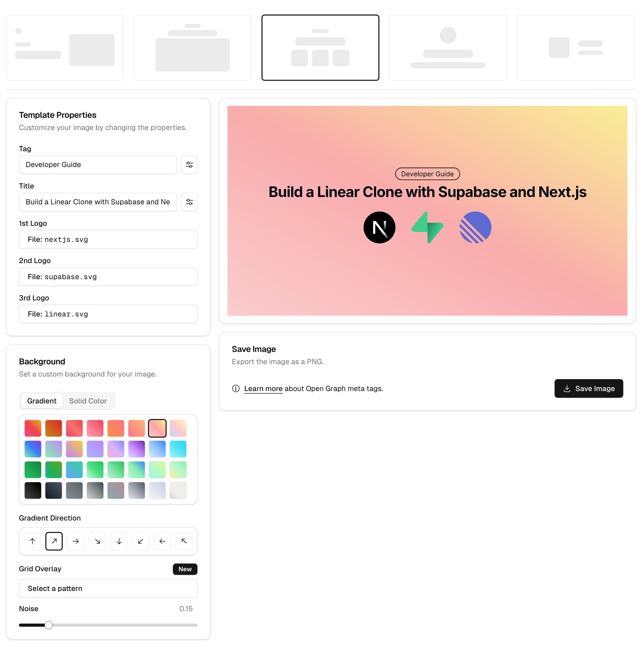This screenshot has width=644, height=650.
Task: Pick the selected peach-pink gradient swatch
Action: [157, 428]
